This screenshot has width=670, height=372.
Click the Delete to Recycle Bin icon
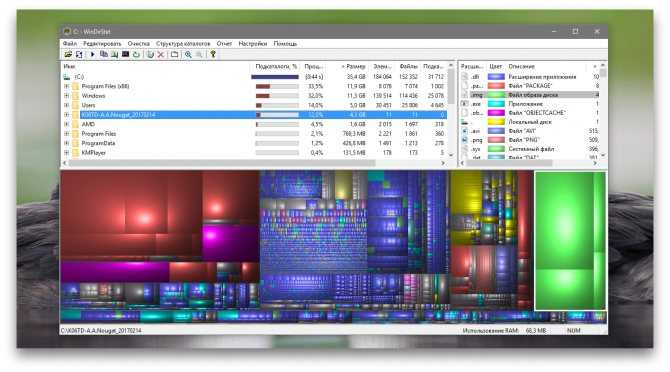(x=150, y=54)
